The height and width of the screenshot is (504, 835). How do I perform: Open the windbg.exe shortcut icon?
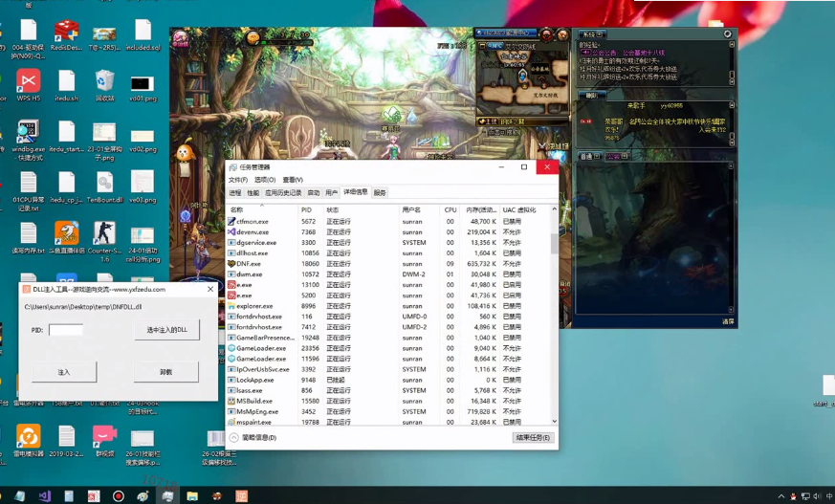[x=28, y=133]
